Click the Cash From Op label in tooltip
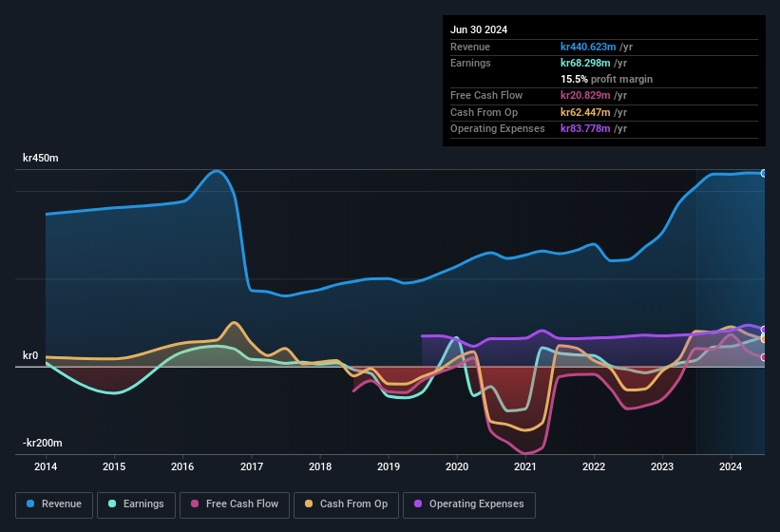780x532 pixels. tap(484, 112)
